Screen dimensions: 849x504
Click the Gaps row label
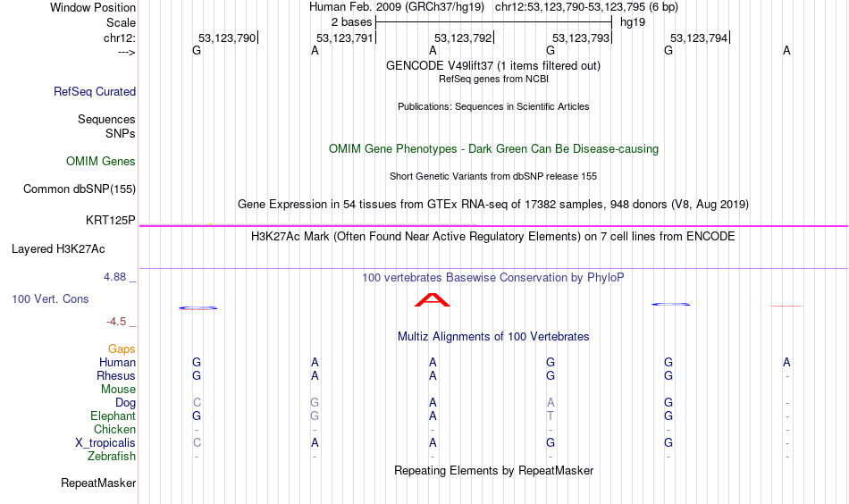tap(122, 349)
